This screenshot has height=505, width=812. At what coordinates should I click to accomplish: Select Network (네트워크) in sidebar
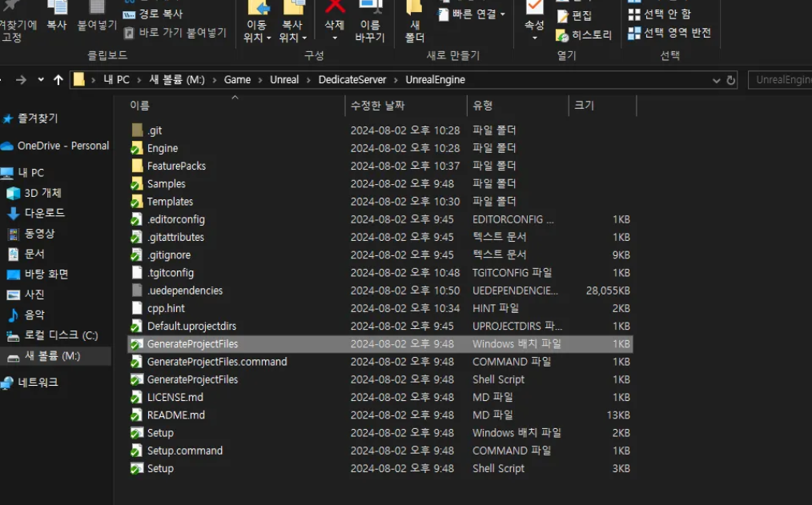point(30,383)
